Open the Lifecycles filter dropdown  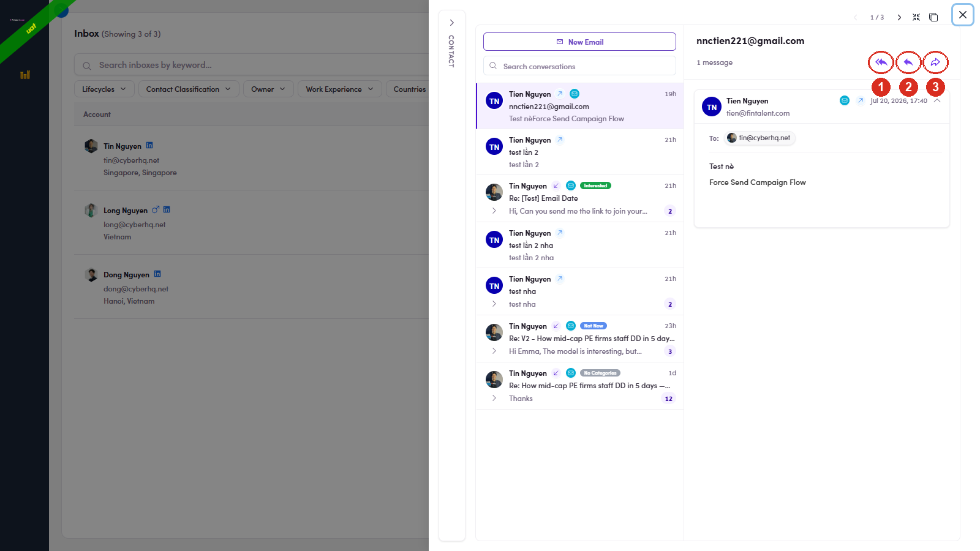[x=105, y=89]
